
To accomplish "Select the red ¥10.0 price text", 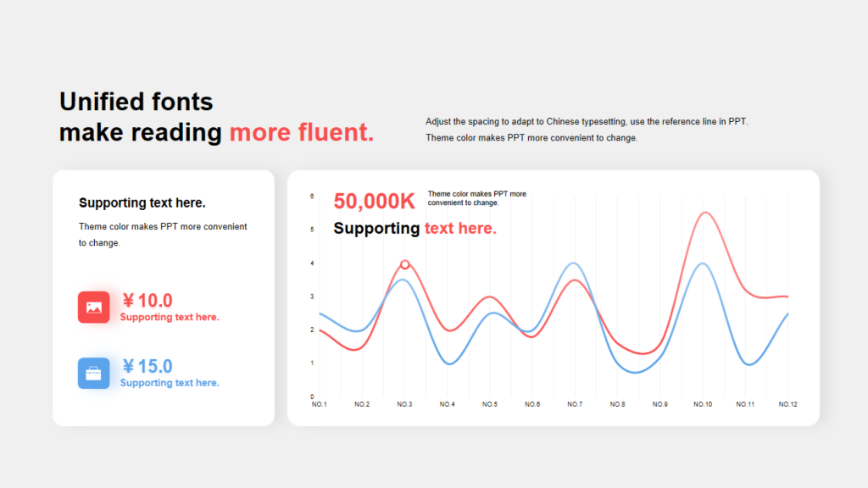I will (147, 300).
